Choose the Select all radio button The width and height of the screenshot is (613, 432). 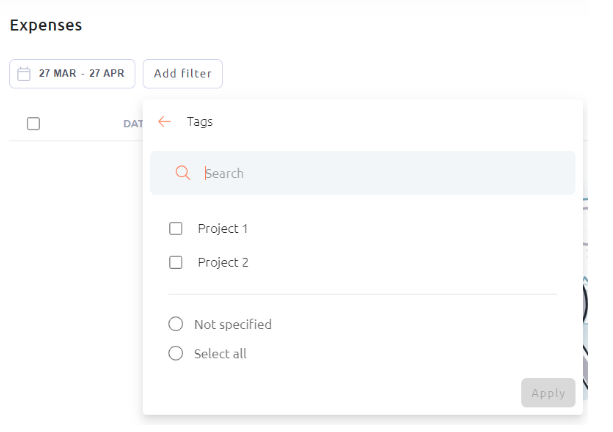pos(176,353)
